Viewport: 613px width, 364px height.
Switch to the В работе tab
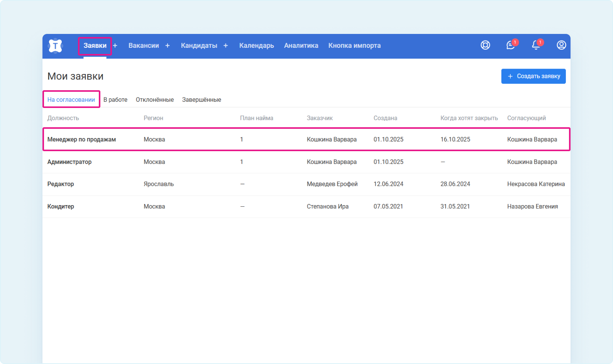click(115, 99)
